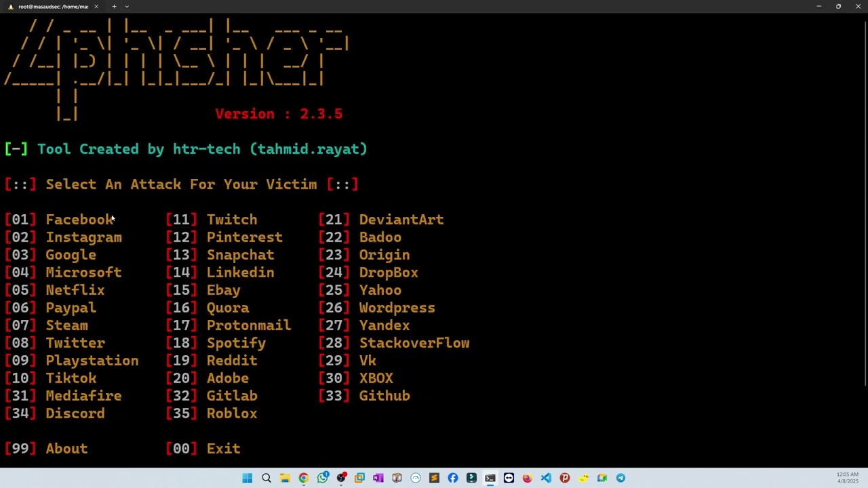Viewport: 868px width, 488px height.
Task: Click the 'Github' option text
Action: coord(384,396)
